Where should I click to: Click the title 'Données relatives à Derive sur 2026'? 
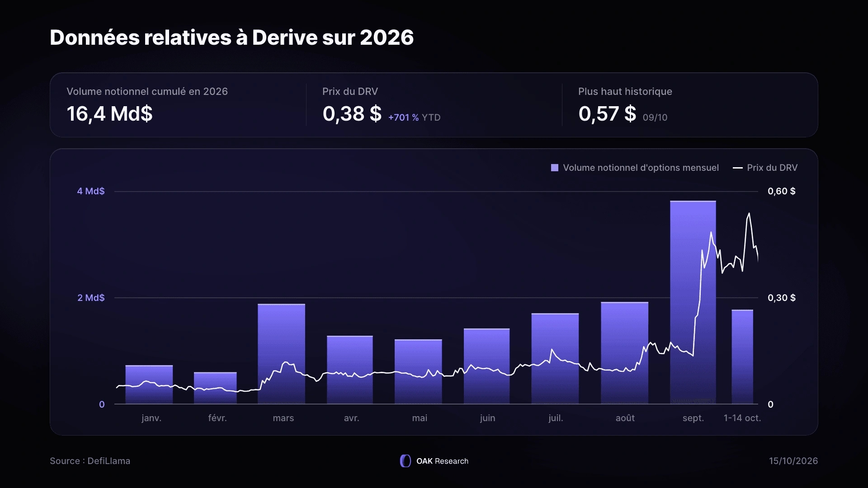(x=231, y=38)
